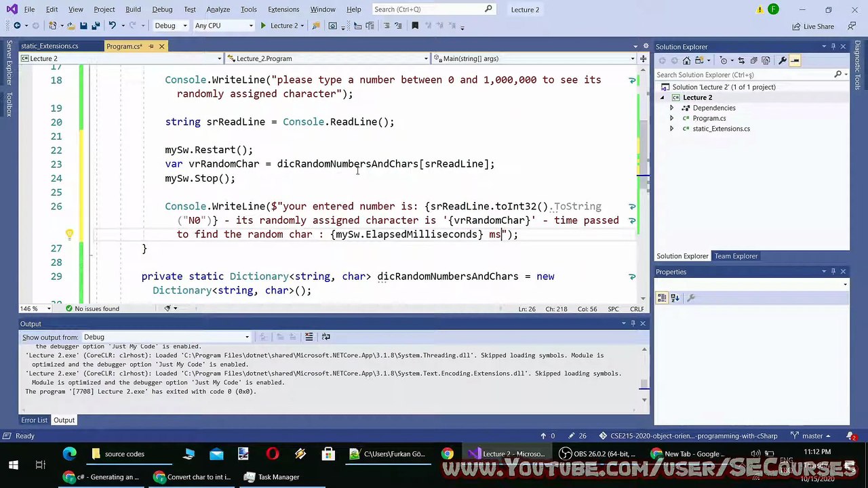This screenshot has width=868, height=488.
Task: Toggle pin on Program.cs tab
Action: (151, 46)
